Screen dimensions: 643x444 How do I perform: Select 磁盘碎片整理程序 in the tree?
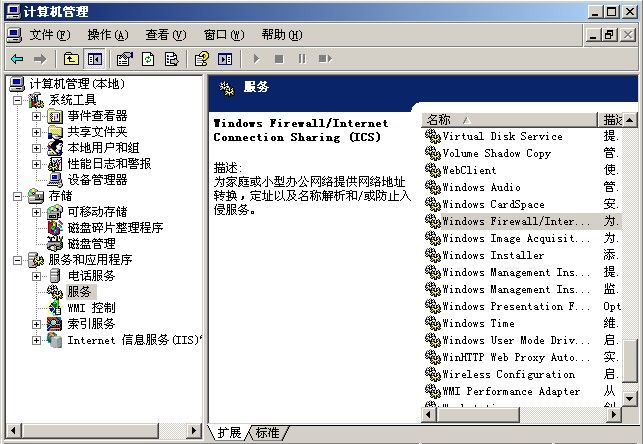point(114,228)
